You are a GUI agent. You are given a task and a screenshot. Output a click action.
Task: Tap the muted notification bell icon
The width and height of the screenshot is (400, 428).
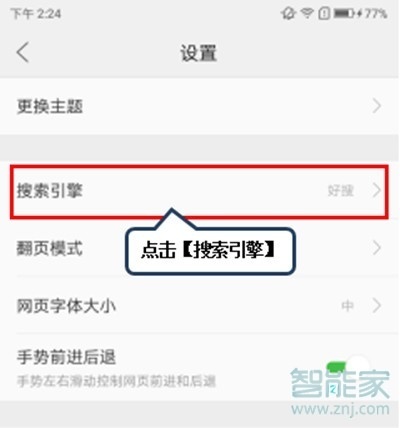click(288, 14)
